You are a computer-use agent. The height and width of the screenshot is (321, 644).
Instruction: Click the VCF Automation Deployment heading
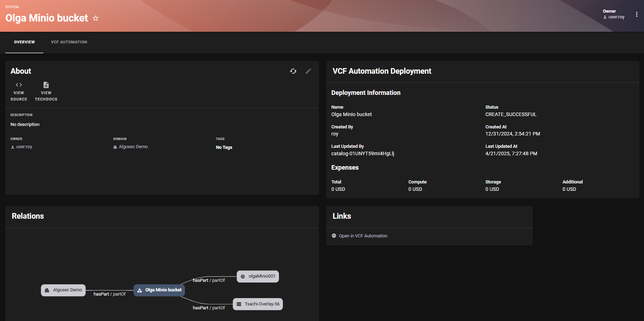tap(382, 71)
